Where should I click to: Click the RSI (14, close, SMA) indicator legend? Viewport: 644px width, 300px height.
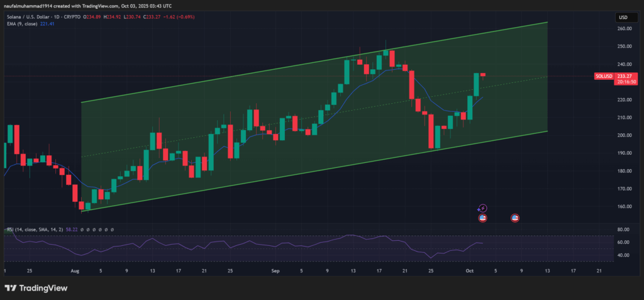point(35,231)
